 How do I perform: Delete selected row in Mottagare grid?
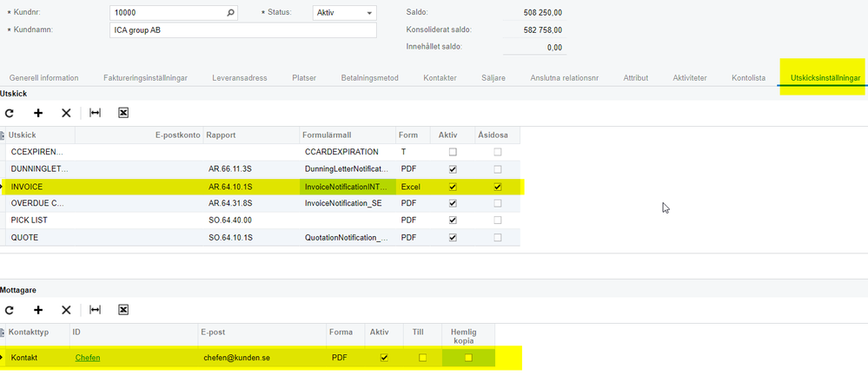tap(66, 310)
